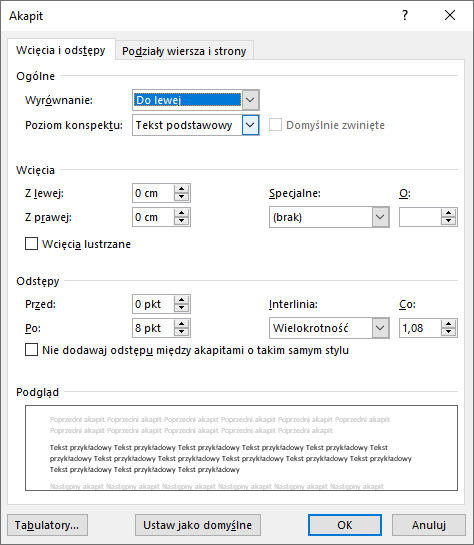The height and width of the screenshot is (545, 474).
Task: Decrease the O: special indent value arrow
Action: [x=449, y=221]
